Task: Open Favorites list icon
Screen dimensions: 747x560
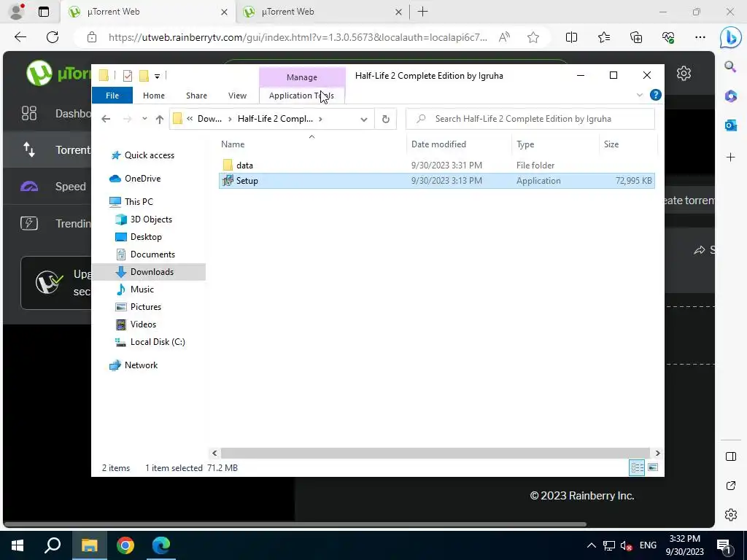Action: click(603, 37)
